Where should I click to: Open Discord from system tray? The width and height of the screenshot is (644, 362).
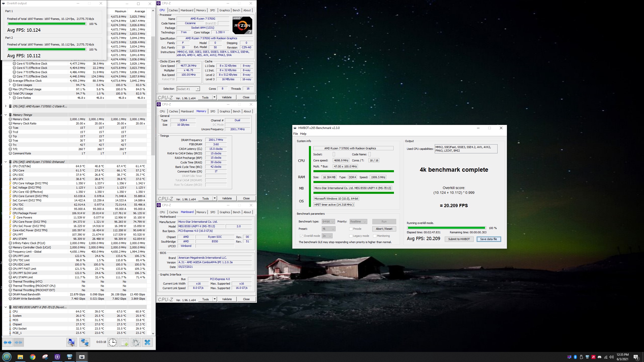click(x=599, y=357)
